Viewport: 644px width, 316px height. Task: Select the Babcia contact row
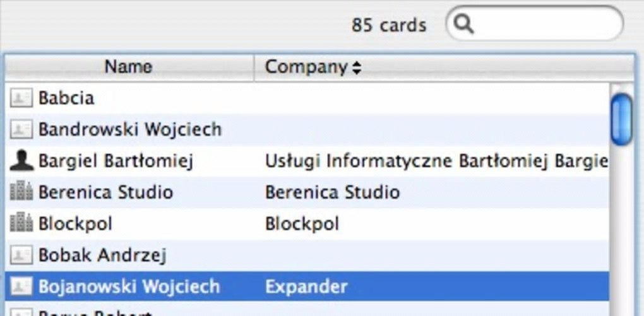(x=66, y=98)
